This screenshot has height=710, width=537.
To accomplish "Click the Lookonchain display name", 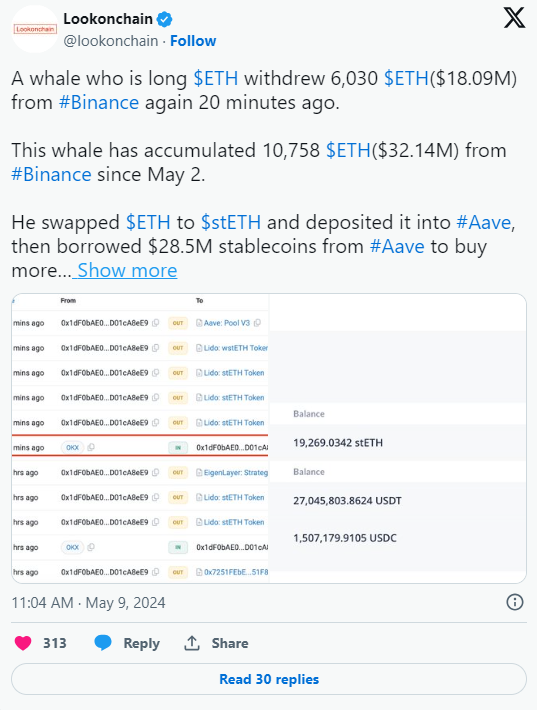I will (108, 19).
